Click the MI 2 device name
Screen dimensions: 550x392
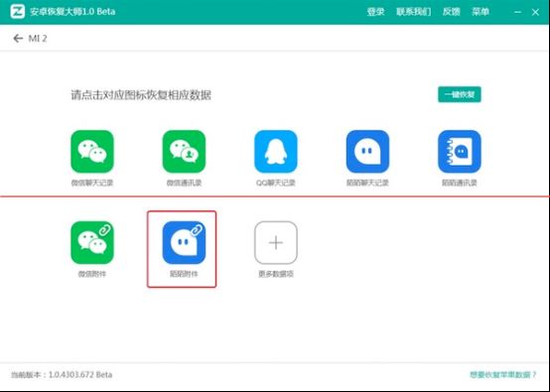(38, 39)
